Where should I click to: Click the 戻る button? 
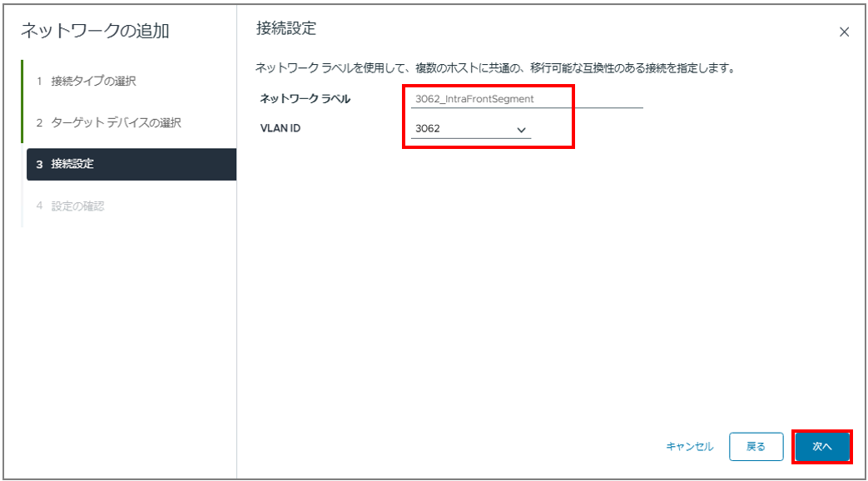[x=756, y=446]
